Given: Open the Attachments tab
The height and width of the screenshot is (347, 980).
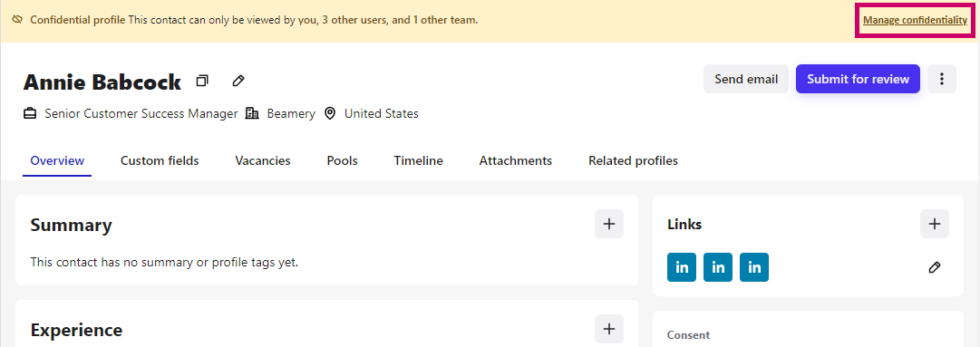Looking at the screenshot, I should coord(516,161).
